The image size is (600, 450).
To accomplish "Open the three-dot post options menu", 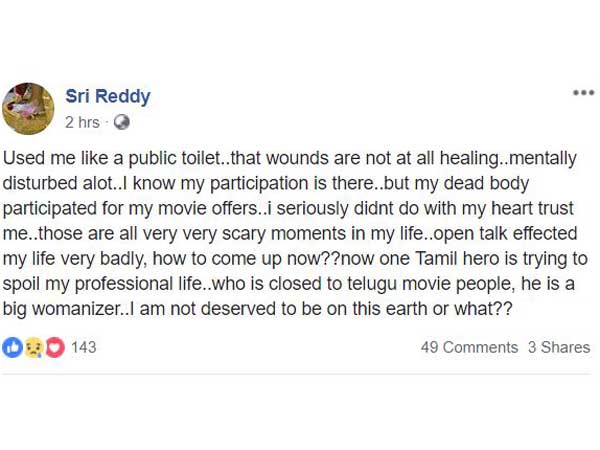I will click(x=583, y=93).
